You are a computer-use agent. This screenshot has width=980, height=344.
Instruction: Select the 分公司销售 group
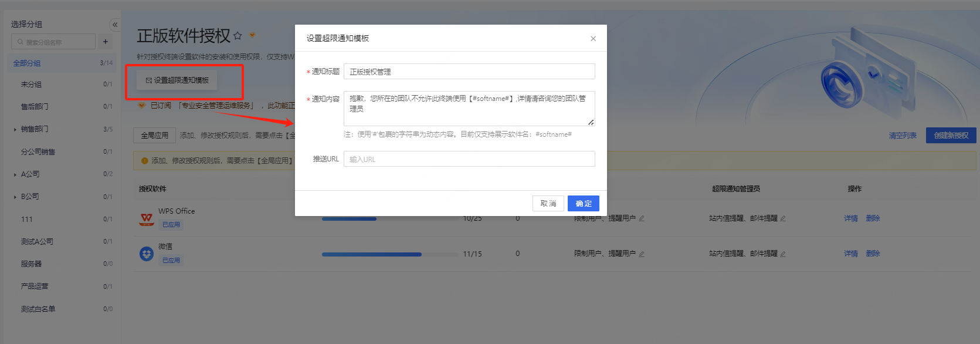click(x=38, y=152)
